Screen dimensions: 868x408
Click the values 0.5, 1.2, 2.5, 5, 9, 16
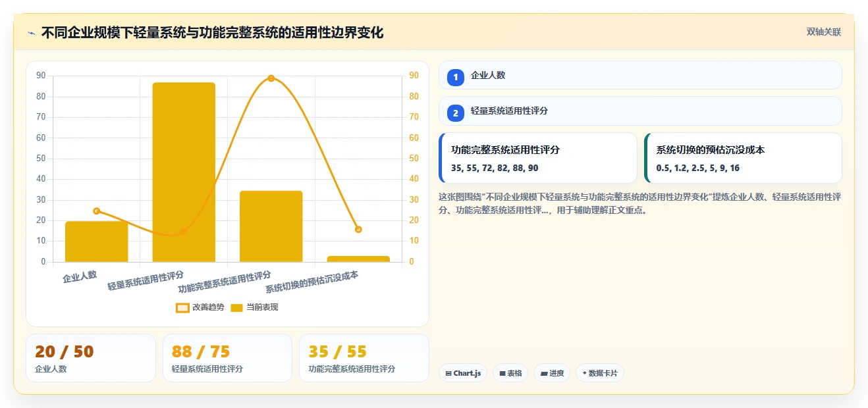697,168
